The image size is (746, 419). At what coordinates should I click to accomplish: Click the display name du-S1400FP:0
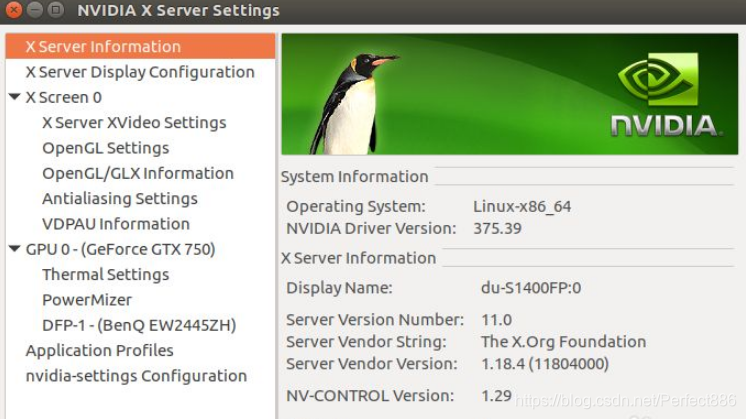coord(531,288)
